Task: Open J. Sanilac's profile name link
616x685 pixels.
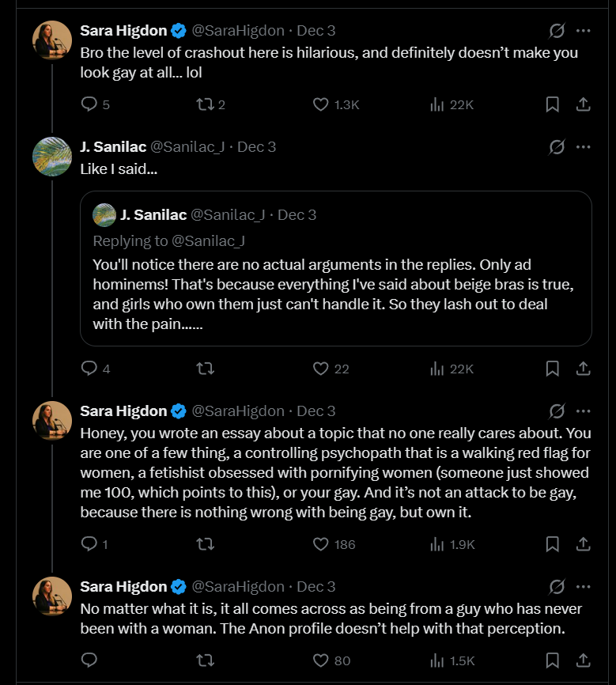Action: pos(111,147)
